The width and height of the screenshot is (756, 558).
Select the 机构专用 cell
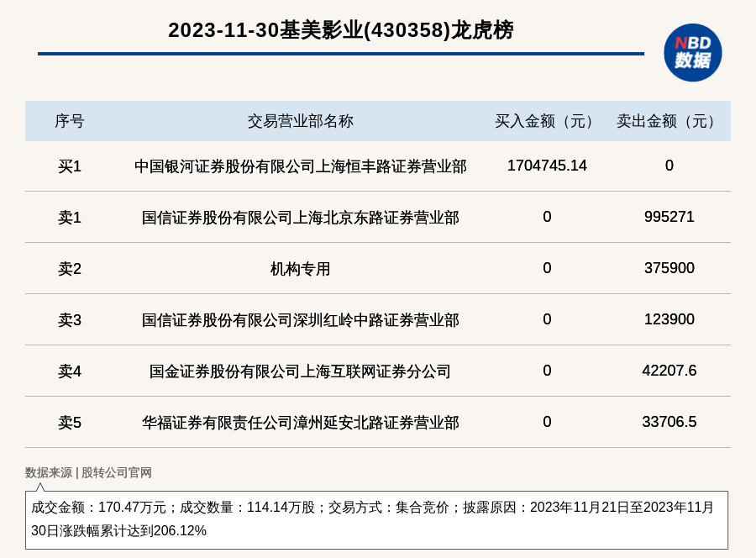(x=301, y=269)
